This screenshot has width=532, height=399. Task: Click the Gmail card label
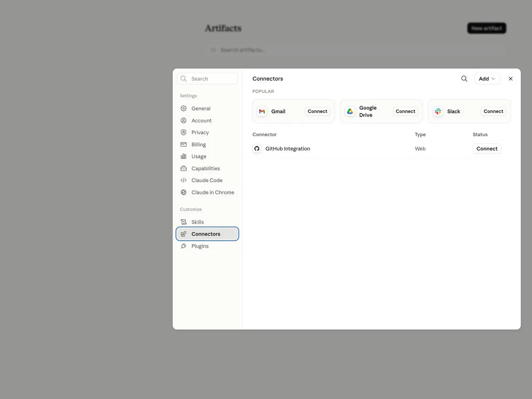[x=278, y=111]
